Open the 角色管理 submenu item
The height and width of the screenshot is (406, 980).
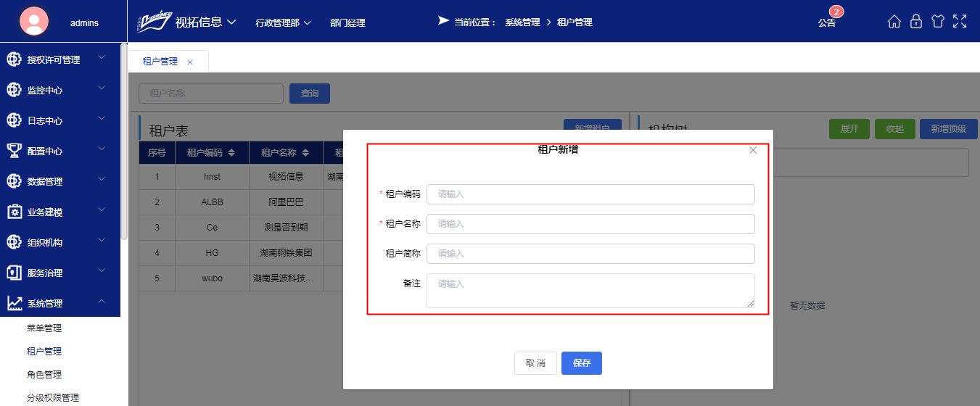(x=44, y=374)
